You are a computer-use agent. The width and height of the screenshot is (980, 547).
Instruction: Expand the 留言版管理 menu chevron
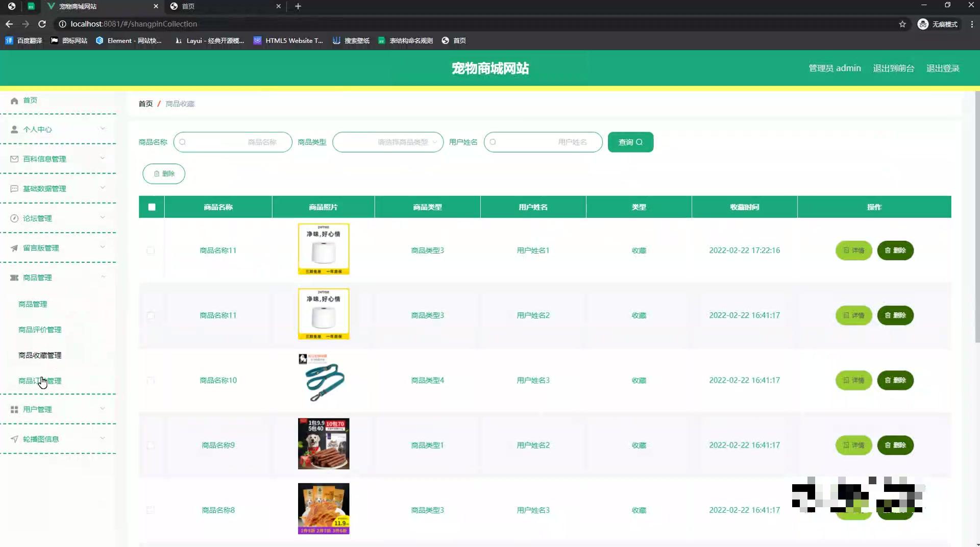click(x=103, y=247)
